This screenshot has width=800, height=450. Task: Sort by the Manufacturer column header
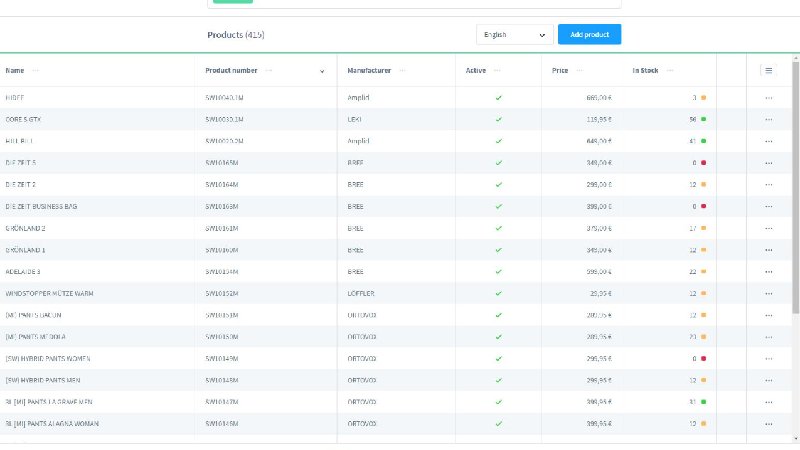pyautogui.click(x=369, y=70)
